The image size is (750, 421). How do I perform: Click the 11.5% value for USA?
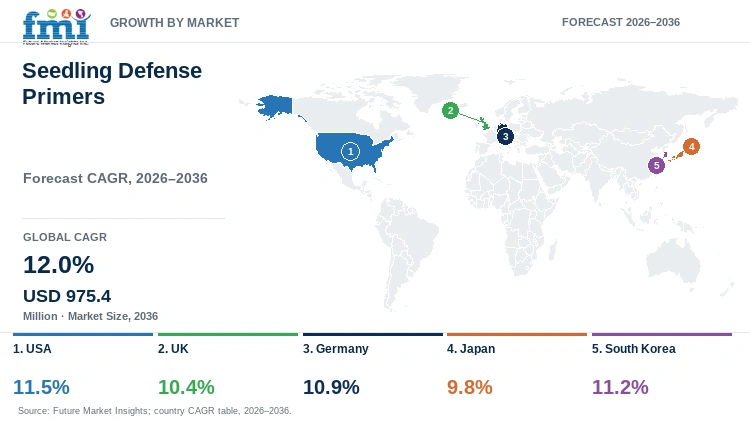pos(41,387)
